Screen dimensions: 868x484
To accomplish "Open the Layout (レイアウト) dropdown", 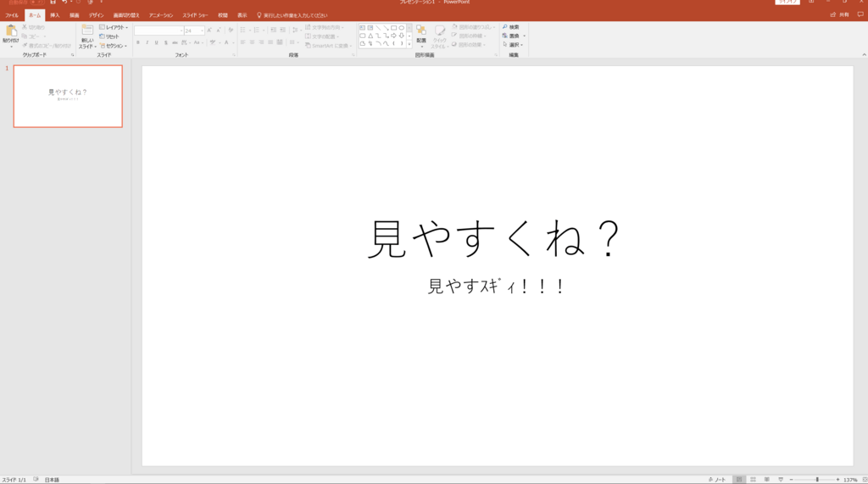I will coord(114,27).
